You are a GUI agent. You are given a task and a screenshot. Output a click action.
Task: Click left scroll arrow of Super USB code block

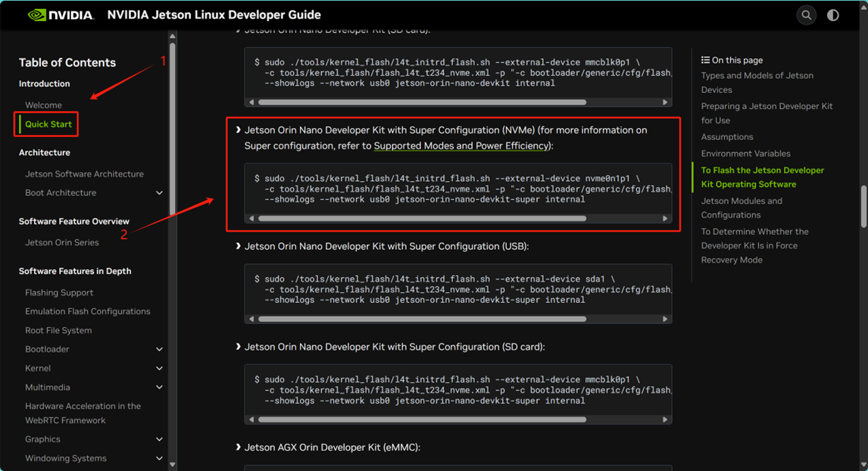(251, 319)
